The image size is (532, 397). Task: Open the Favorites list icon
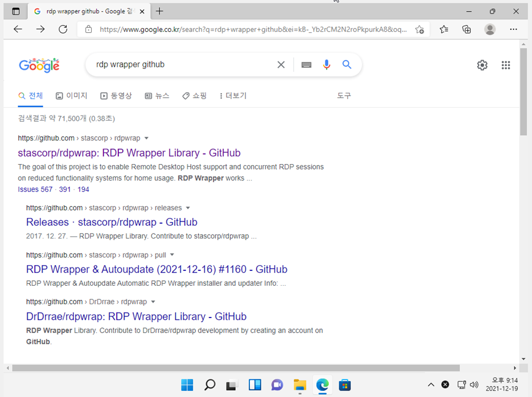444,29
